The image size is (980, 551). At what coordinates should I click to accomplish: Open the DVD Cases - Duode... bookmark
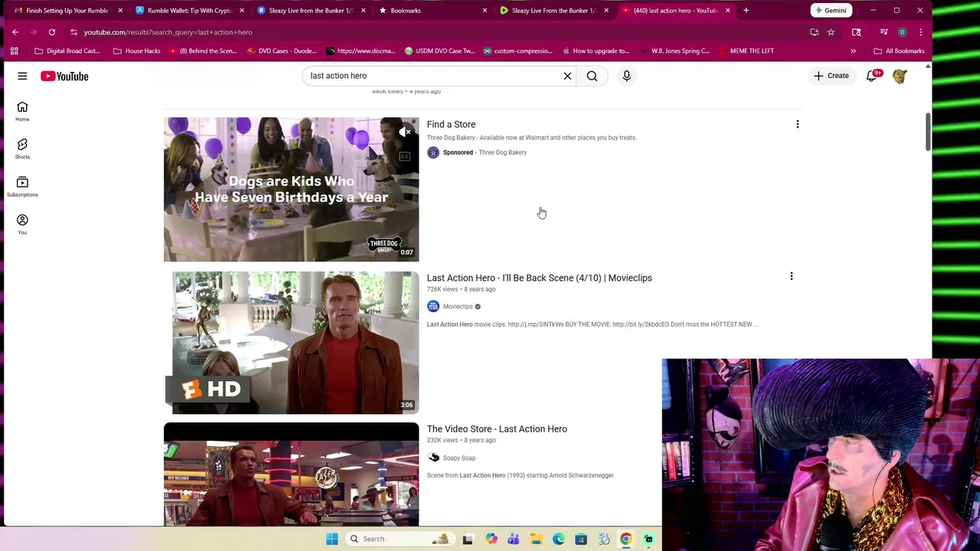[281, 51]
